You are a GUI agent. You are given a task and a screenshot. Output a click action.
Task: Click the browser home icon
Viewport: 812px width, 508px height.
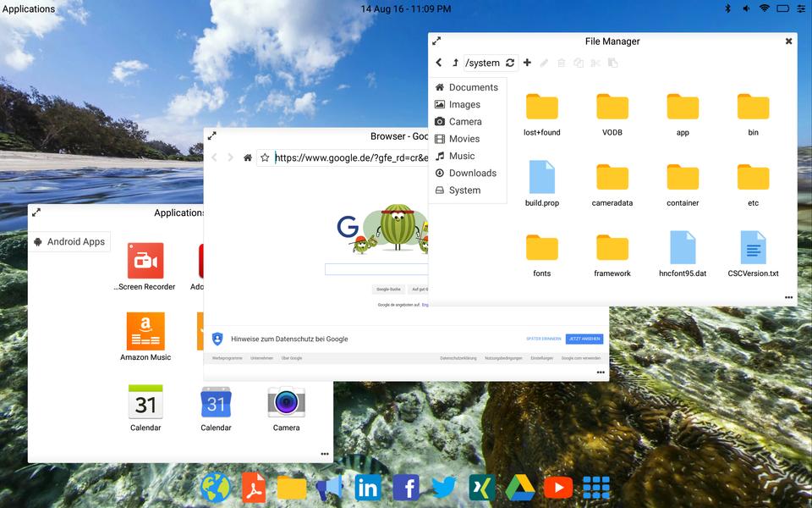coord(248,157)
